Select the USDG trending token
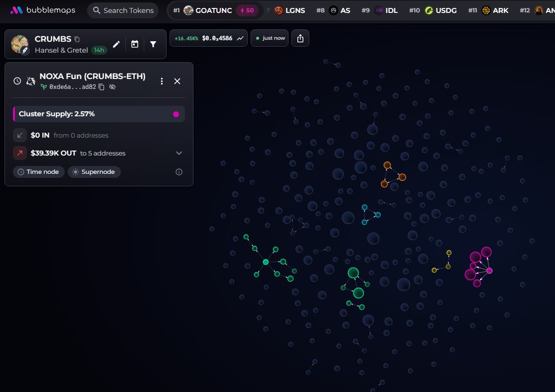 (441, 10)
